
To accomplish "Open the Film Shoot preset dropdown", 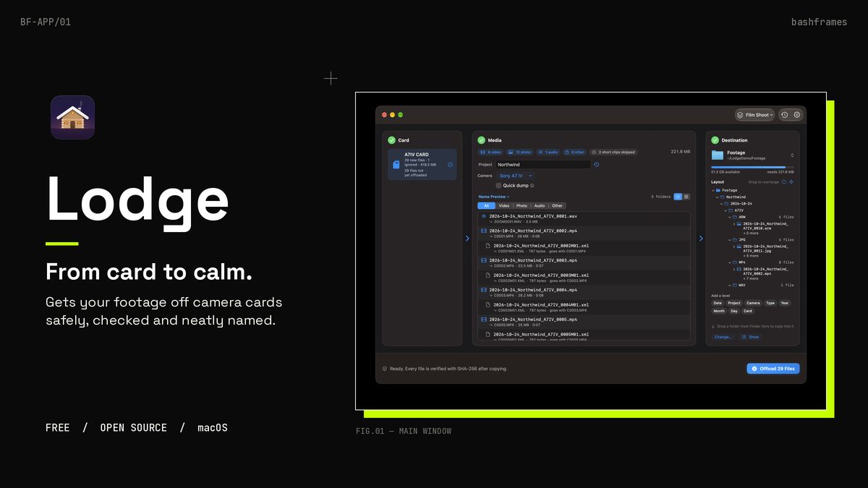I will click(x=754, y=115).
